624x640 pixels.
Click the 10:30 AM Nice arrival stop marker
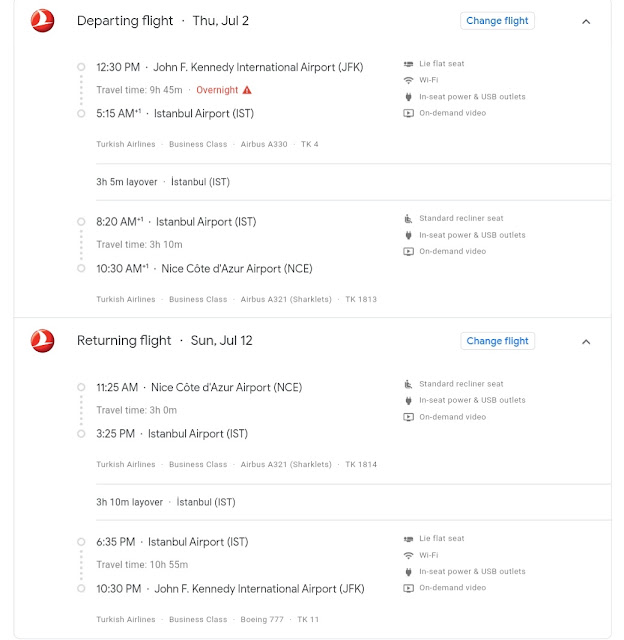[x=81, y=269]
